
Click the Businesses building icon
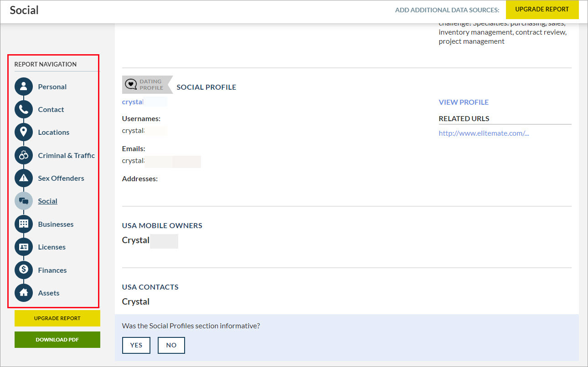coord(24,224)
